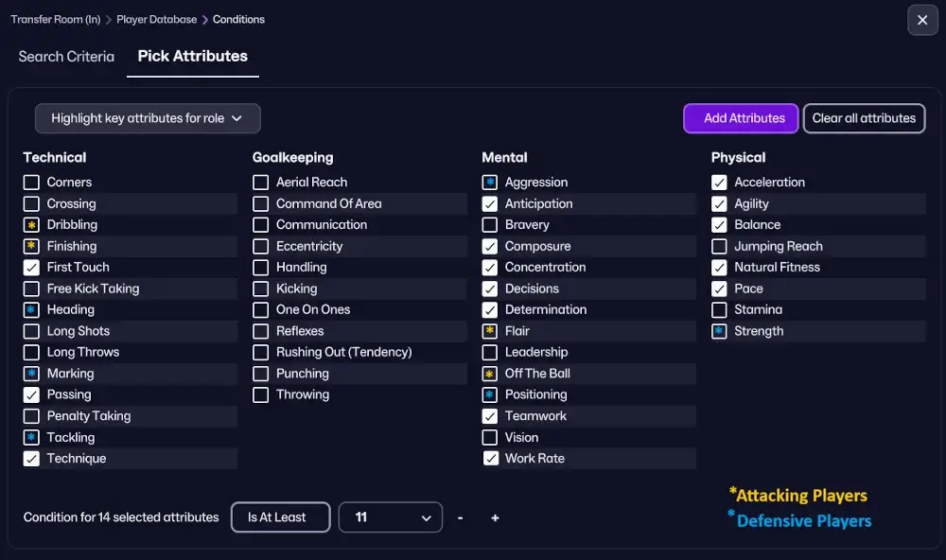
Task: Toggle the starred Aggression checkbox
Action: tap(490, 183)
